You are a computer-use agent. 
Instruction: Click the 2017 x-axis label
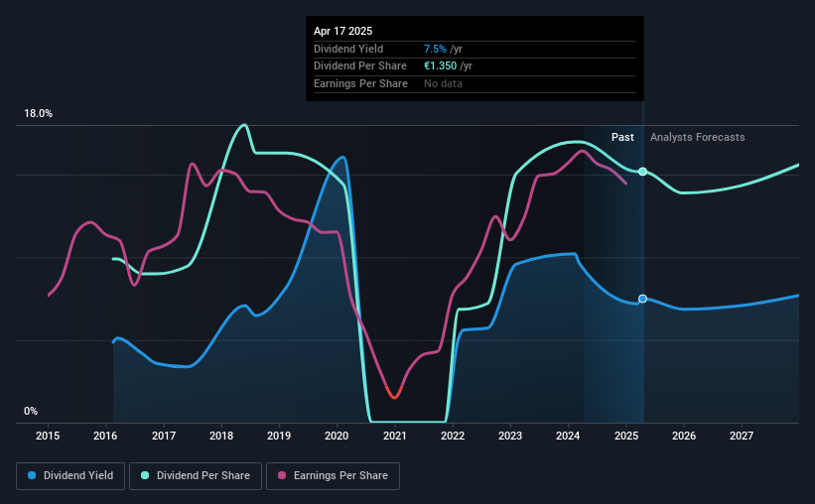point(163,436)
